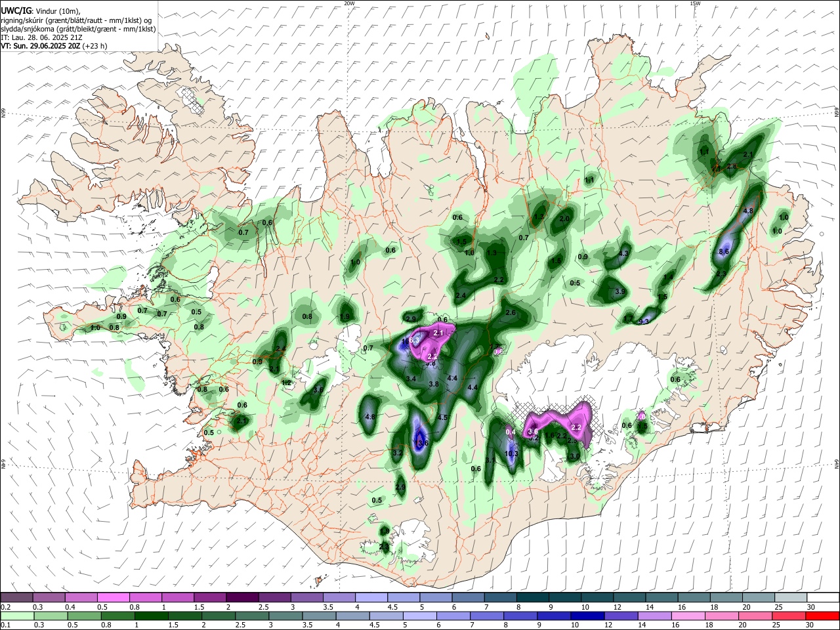Click the bright pink 0.5–0.8 snow swatch
Viewport: 840px width, 630px height.
[x=113, y=597]
